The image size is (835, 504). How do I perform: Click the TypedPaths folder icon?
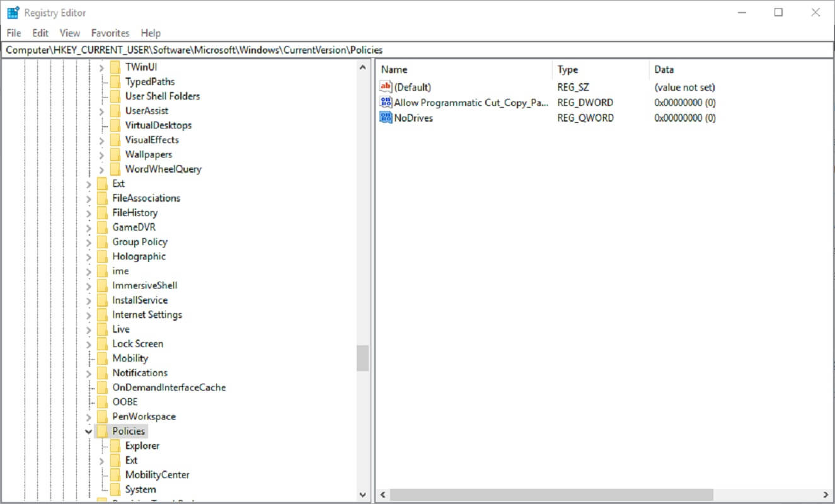pos(115,81)
